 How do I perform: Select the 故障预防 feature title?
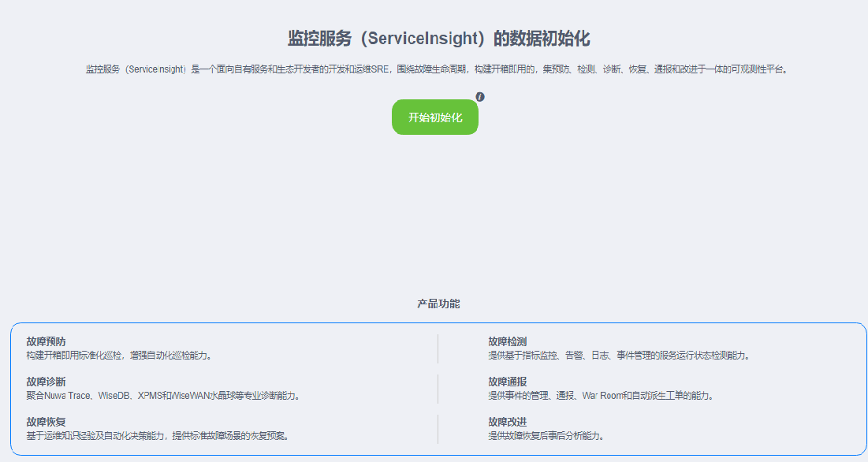46,341
